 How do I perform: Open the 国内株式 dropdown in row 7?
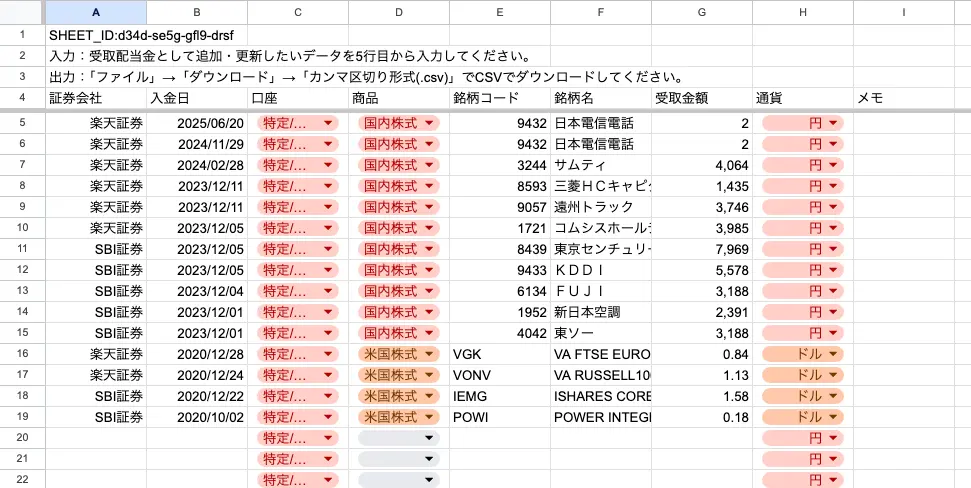397,165
